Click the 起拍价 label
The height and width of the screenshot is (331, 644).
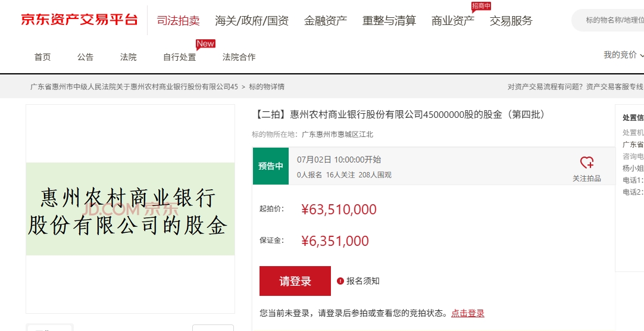(271, 208)
